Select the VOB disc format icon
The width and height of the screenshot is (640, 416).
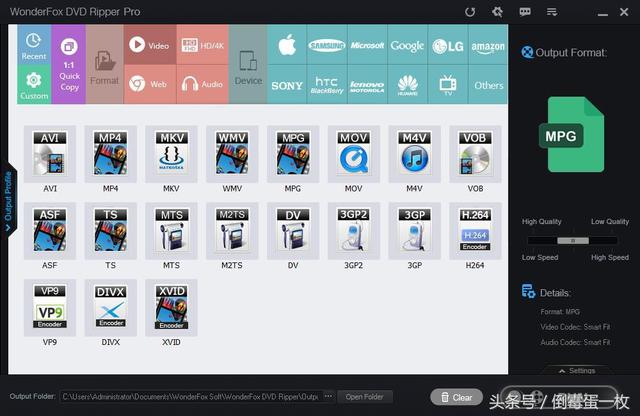pos(475,158)
